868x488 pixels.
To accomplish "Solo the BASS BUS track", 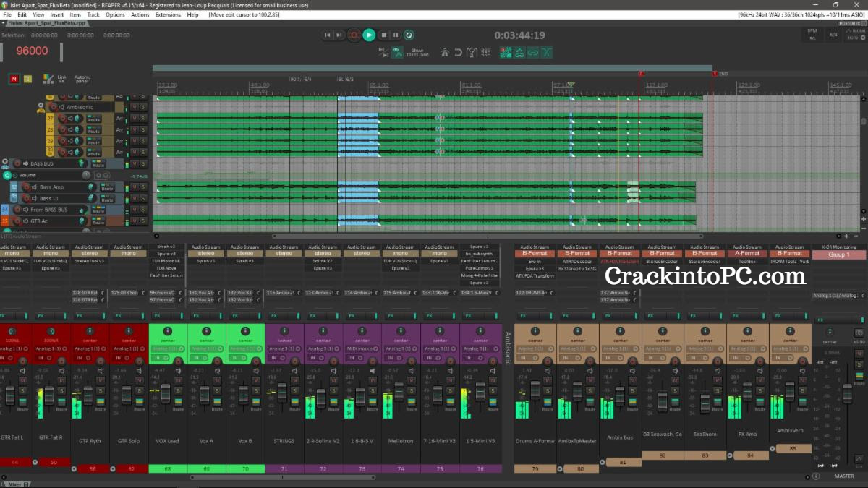I will [143, 164].
